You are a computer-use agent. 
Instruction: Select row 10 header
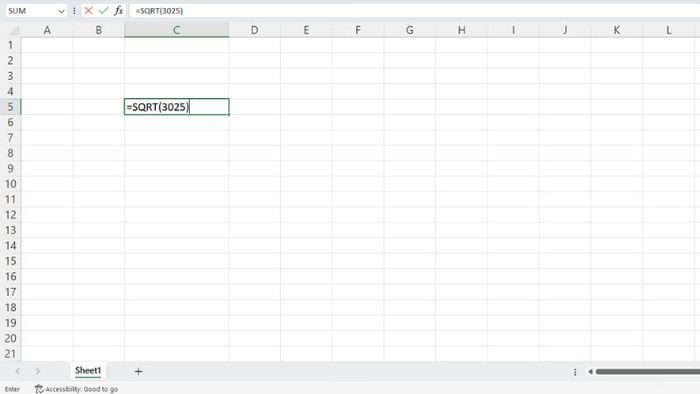pos(10,184)
